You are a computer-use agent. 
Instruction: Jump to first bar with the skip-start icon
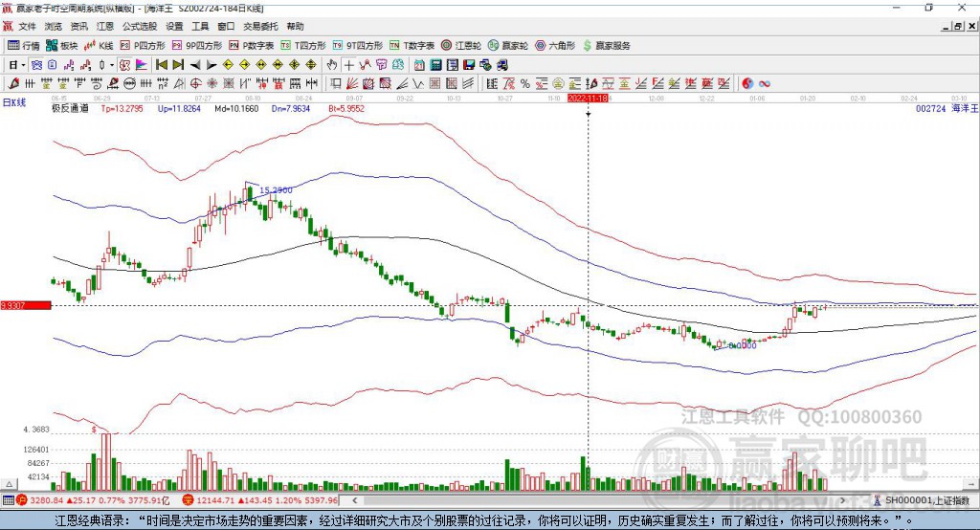coord(161,65)
